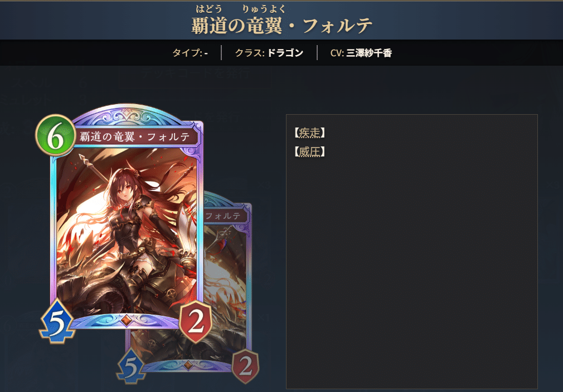
Task: Click the りゅうよく furigana above the title
Action: tap(264, 9)
